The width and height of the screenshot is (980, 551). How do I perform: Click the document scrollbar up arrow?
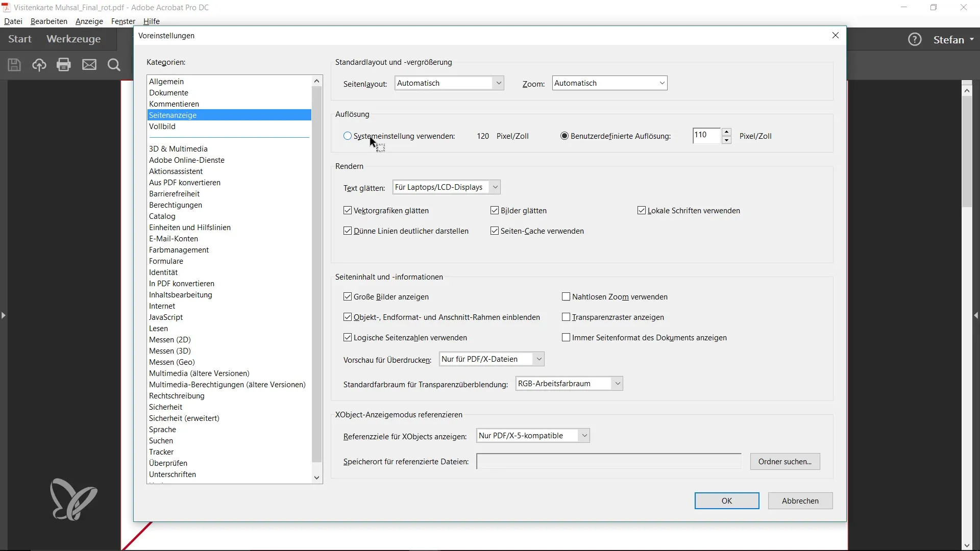pyautogui.click(x=967, y=90)
